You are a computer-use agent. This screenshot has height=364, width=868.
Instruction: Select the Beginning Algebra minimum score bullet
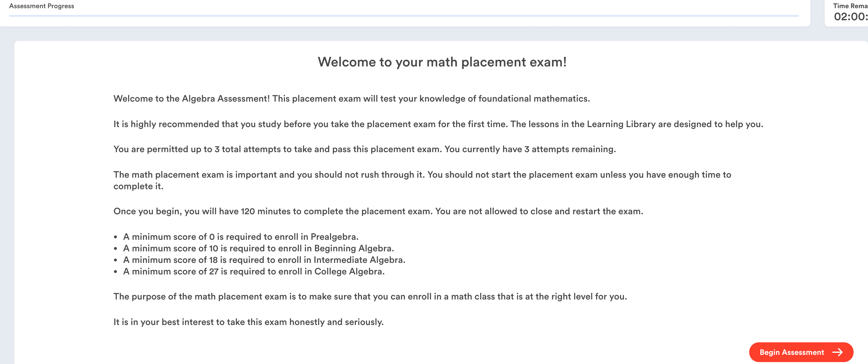pos(258,248)
